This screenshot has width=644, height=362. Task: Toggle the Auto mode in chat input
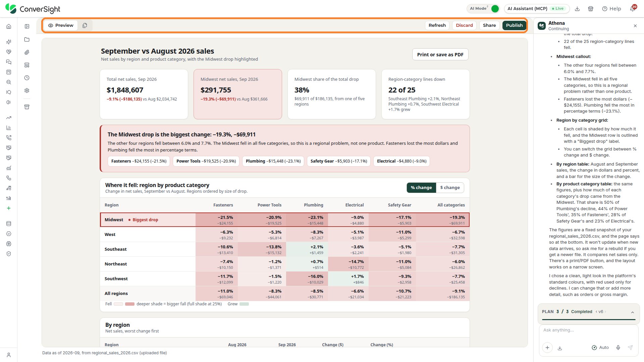coord(600,348)
